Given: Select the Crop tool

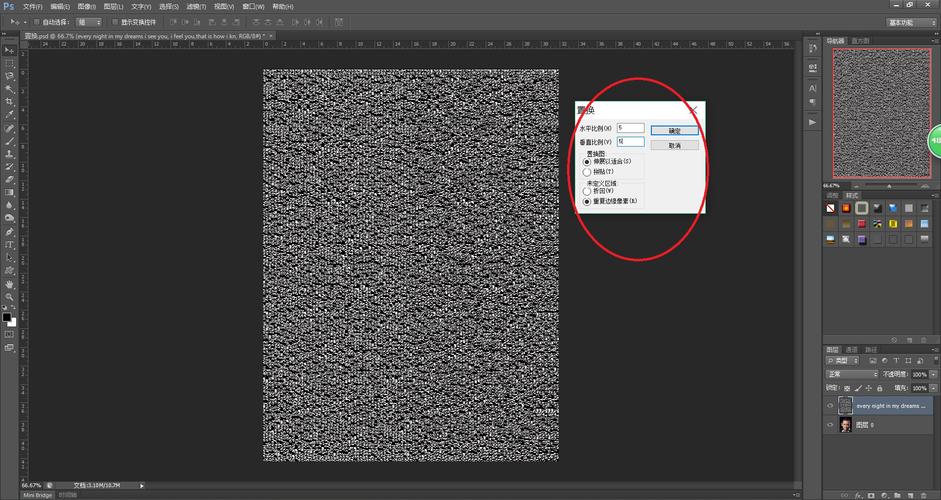Looking at the screenshot, I should pos(9,101).
